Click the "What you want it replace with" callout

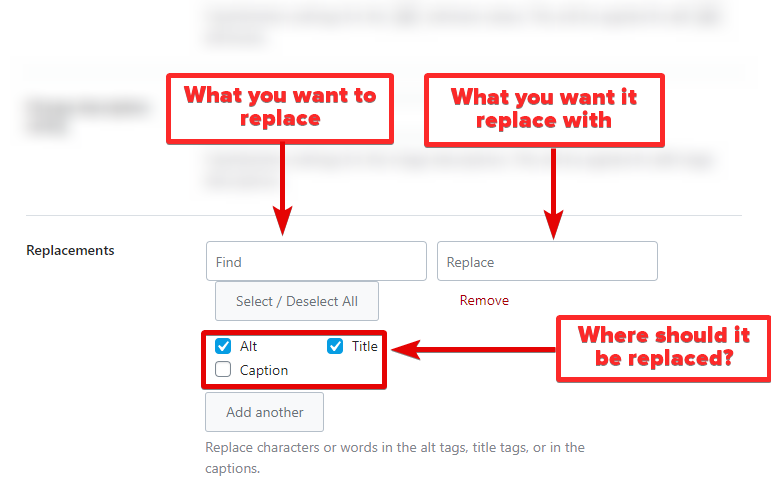pos(544,109)
